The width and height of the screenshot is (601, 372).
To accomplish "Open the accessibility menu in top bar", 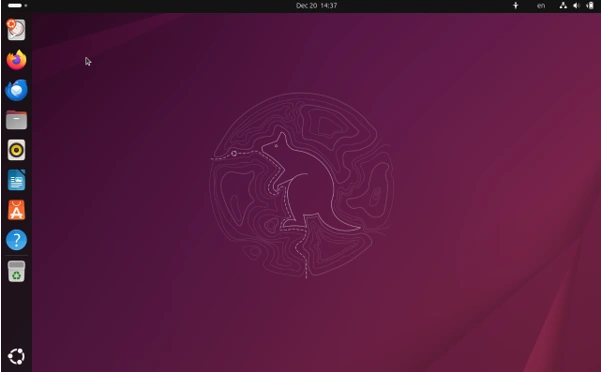I will [x=516, y=5].
